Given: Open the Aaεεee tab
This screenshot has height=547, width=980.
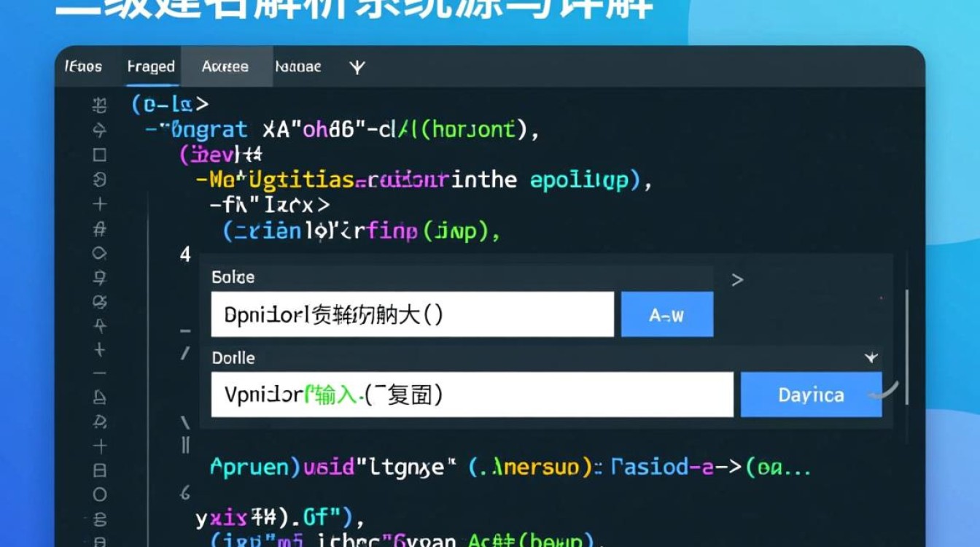Looking at the screenshot, I should click(225, 67).
